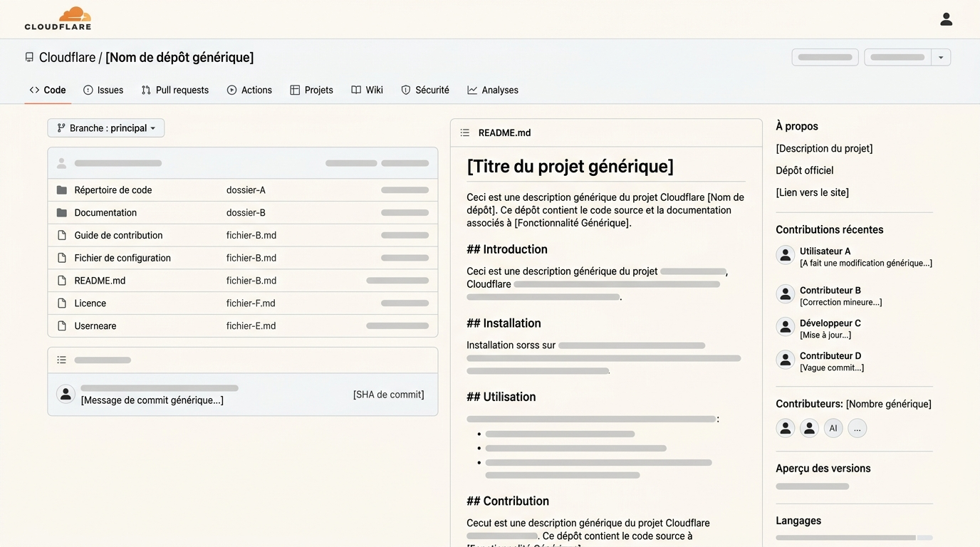Click the AI contributor badge
Image resolution: width=980 pixels, height=547 pixels.
click(833, 428)
